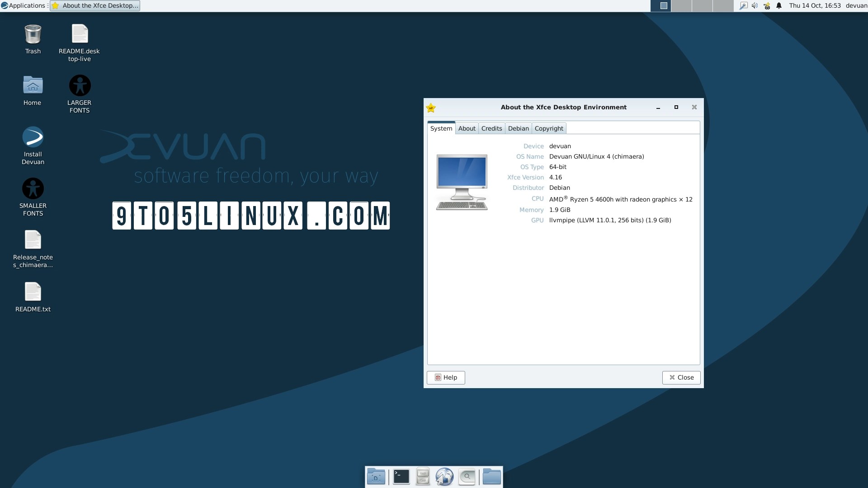Click the power manager icon in the tray

point(767,5)
